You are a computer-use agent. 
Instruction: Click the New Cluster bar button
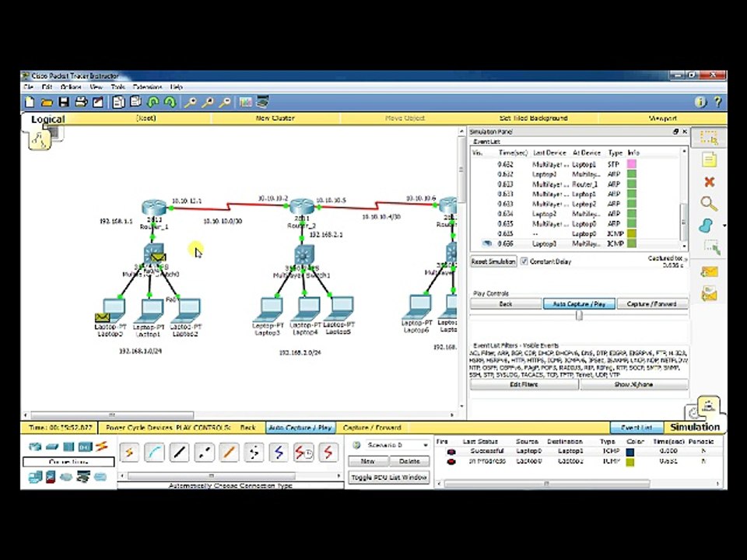(275, 118)
